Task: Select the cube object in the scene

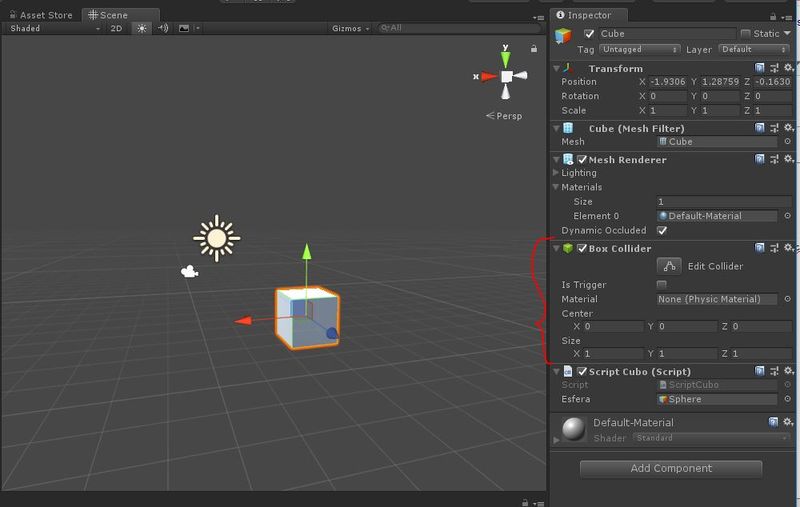Action: click(x=307, y=318)
